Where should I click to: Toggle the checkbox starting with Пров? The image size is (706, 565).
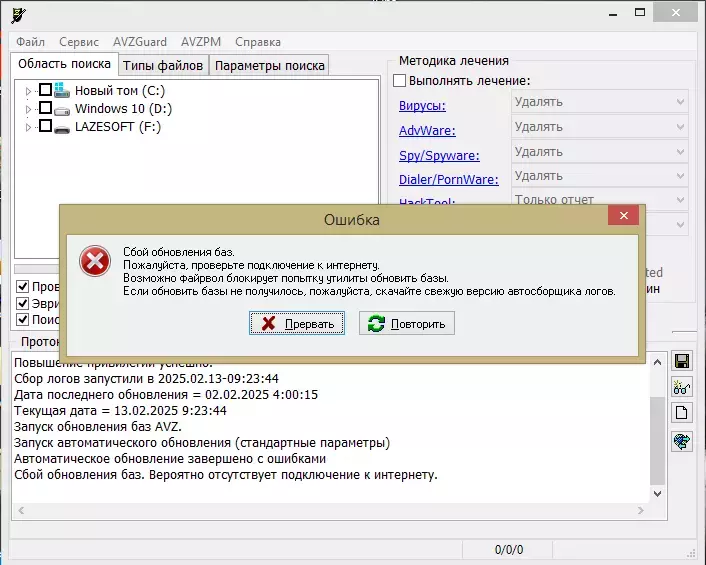[23, 286]
